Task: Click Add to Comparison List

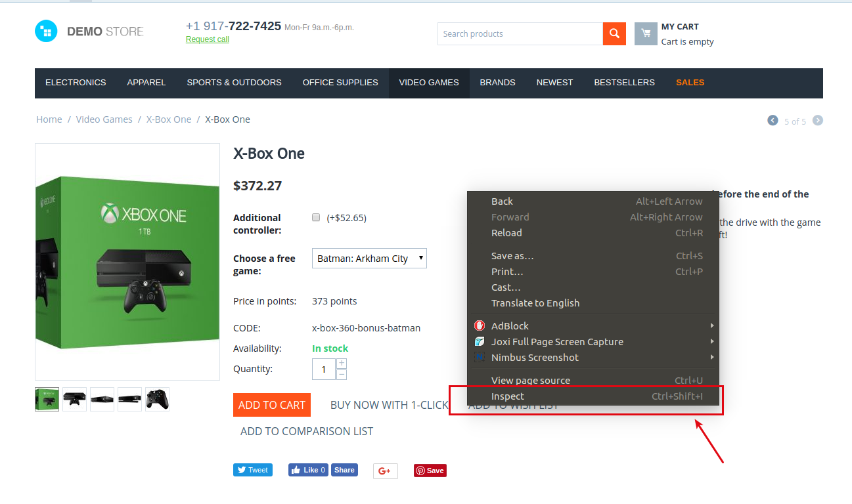Action: [x=307, y=431]
